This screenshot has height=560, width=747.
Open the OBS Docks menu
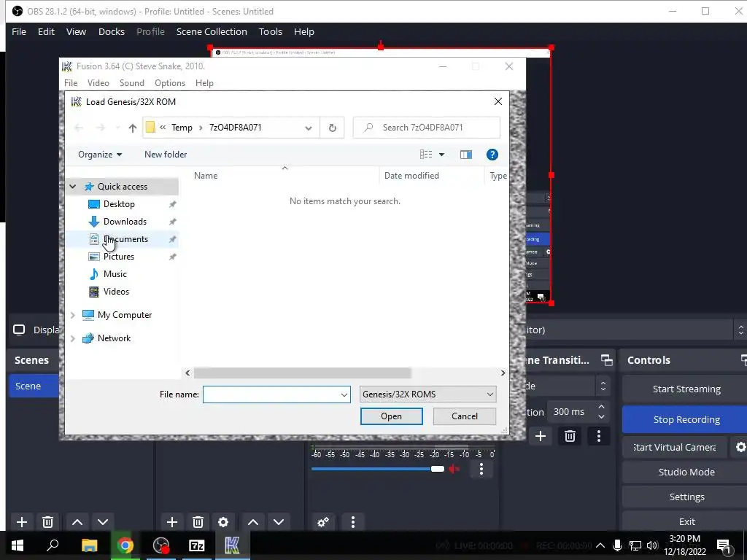(x=112, y=31)
